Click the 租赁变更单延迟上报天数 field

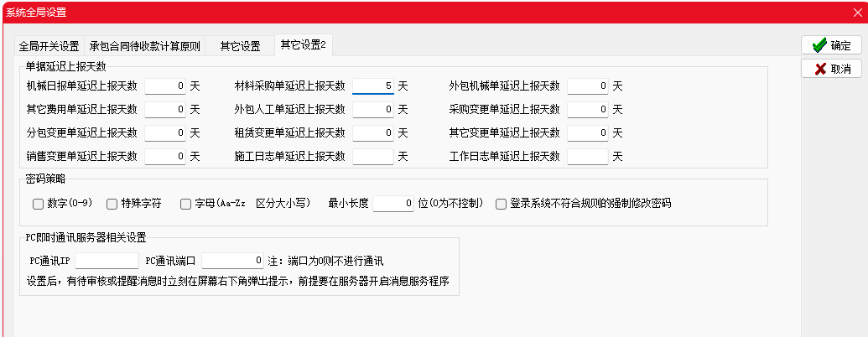click(x=372, y=132)
